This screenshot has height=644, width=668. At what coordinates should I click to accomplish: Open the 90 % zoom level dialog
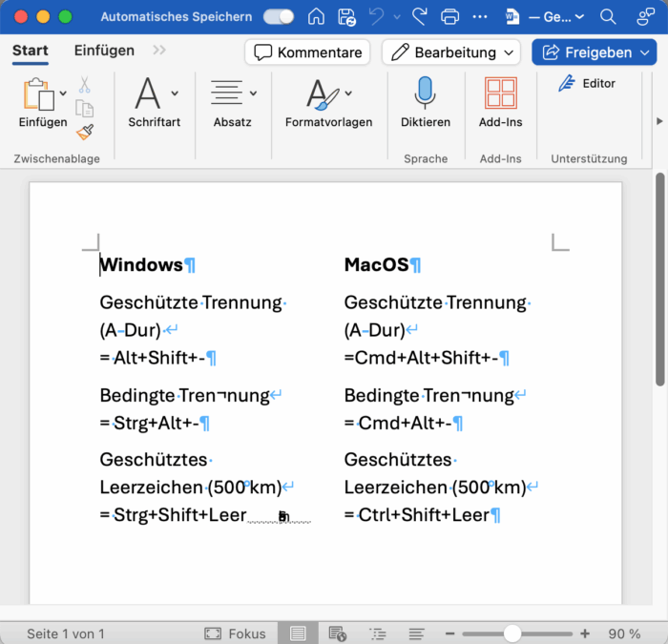[x=624, y=634]
